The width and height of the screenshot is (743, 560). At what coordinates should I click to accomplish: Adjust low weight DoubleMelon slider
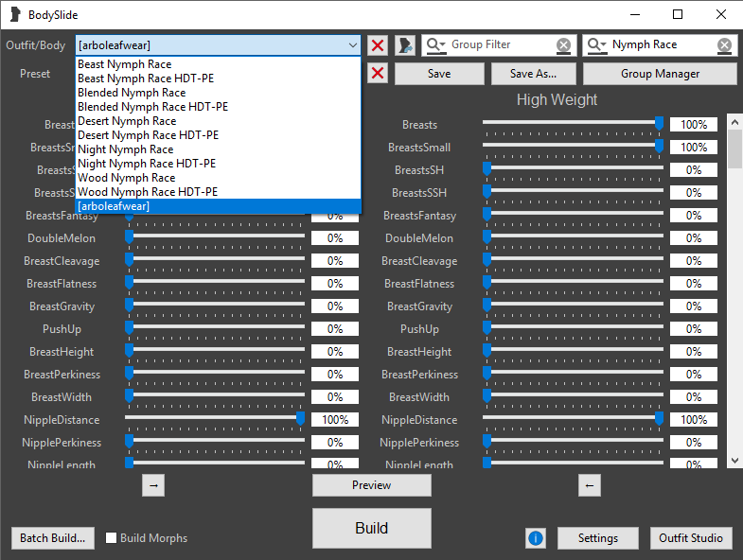pos(129,236)
